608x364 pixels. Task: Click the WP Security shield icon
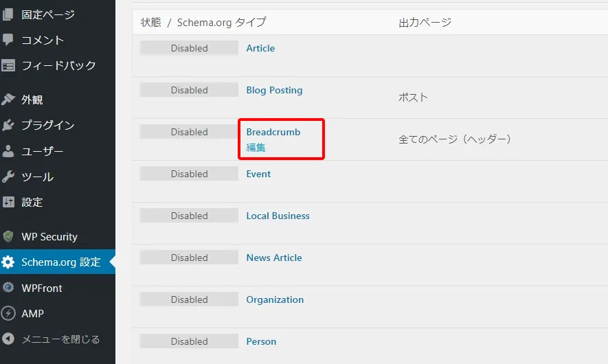coord(8,236)
